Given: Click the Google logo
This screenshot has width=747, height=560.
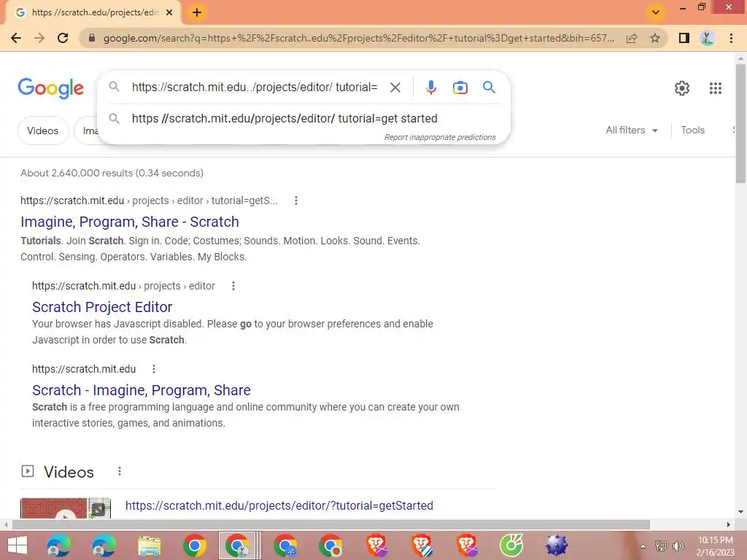Looking at the screenshot, I should [50, 88].
